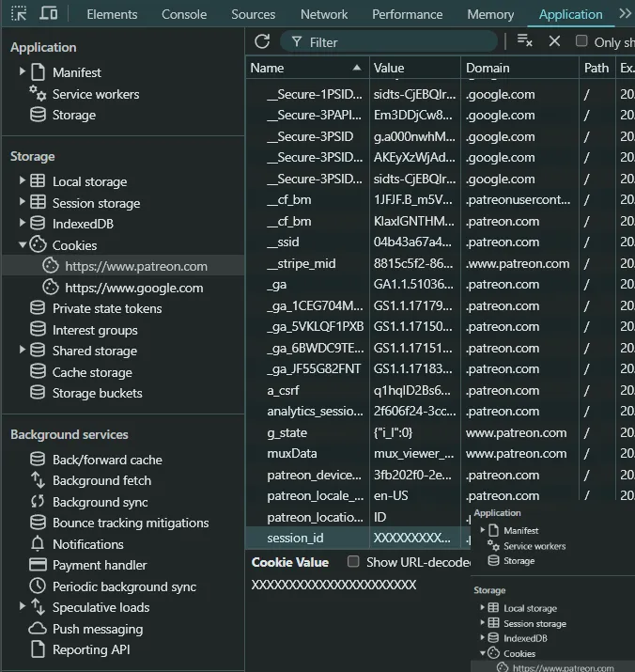Click the Service workers gear icon
The height and width of the screenshot is (672, 635).
pos(38,93)
